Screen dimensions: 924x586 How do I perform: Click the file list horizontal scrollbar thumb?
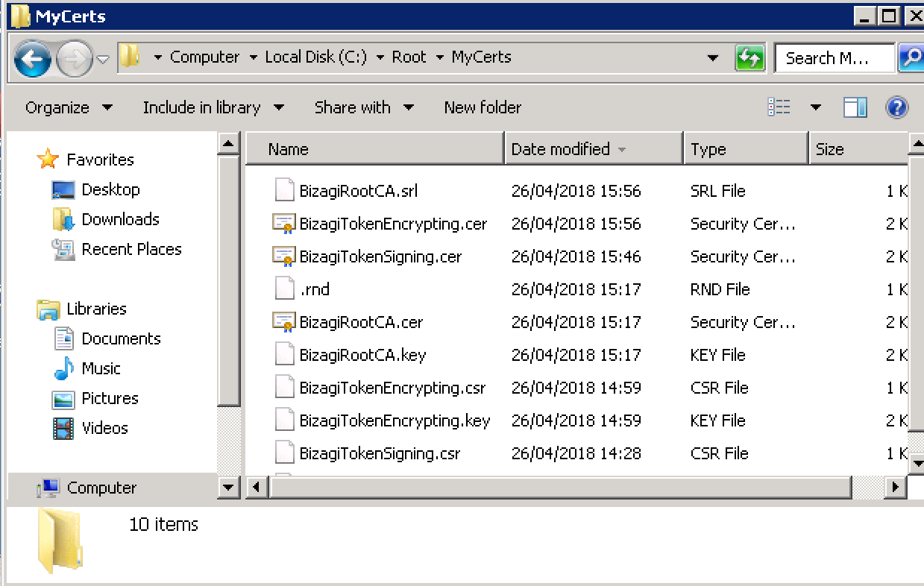[560, 487]
